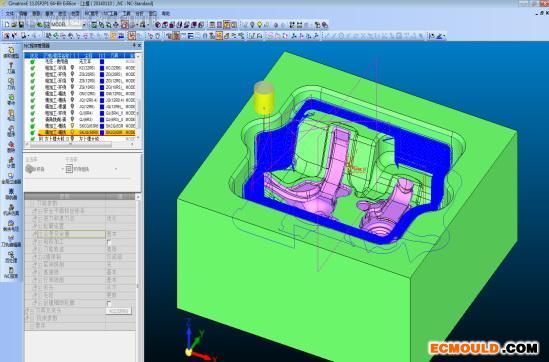Click the Open file folder icon
549x362 pixels.
coord(14,25)
